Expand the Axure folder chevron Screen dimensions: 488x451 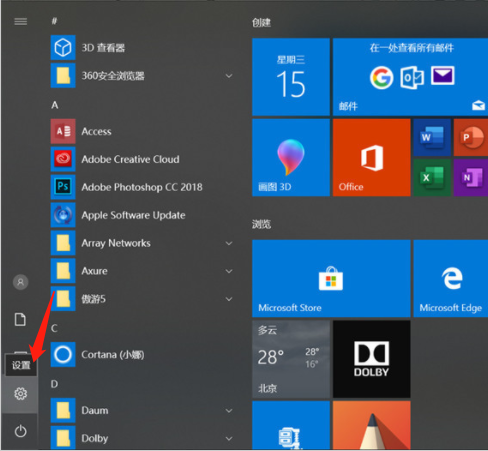click(229, 271)
